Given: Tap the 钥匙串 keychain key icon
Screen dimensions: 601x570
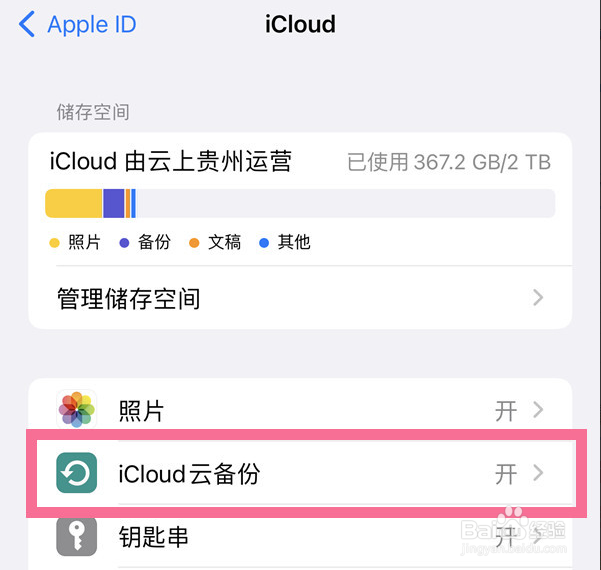Looking at the screenshot, I should (x=77, y=536).
